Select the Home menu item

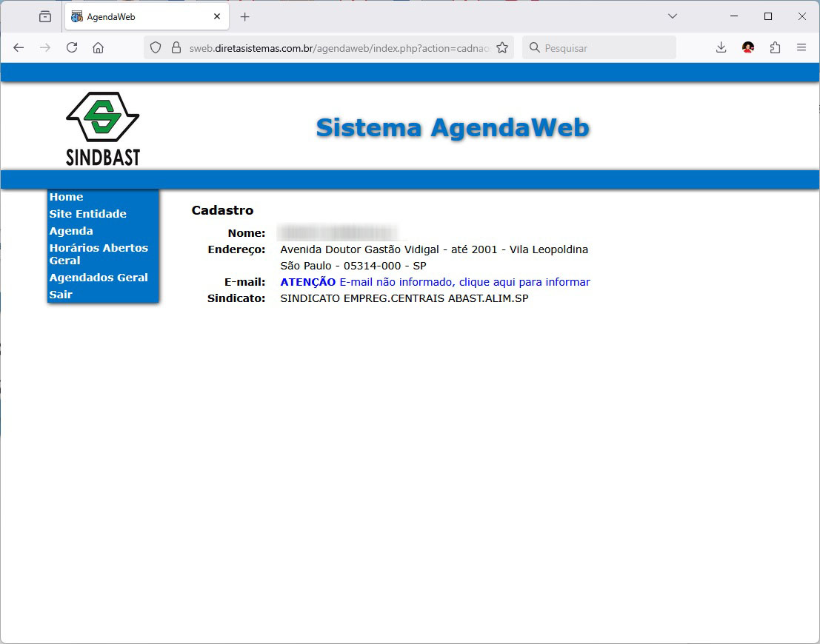66,197
